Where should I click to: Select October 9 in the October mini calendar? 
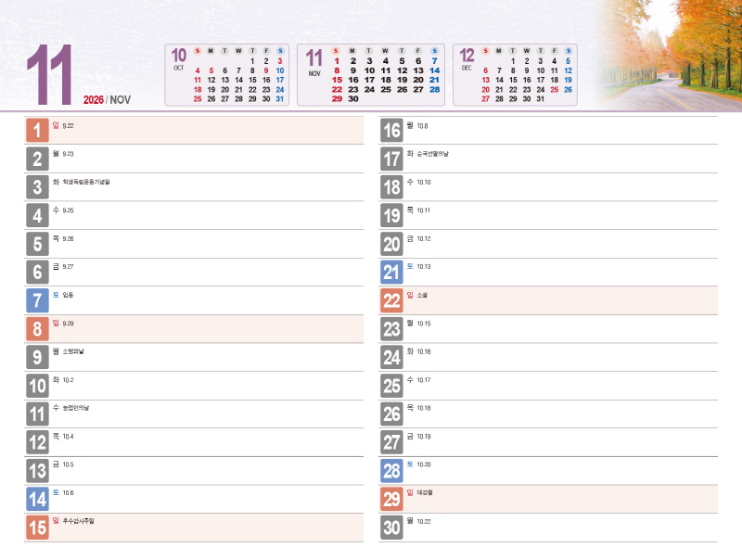click(x=266, y=70)
